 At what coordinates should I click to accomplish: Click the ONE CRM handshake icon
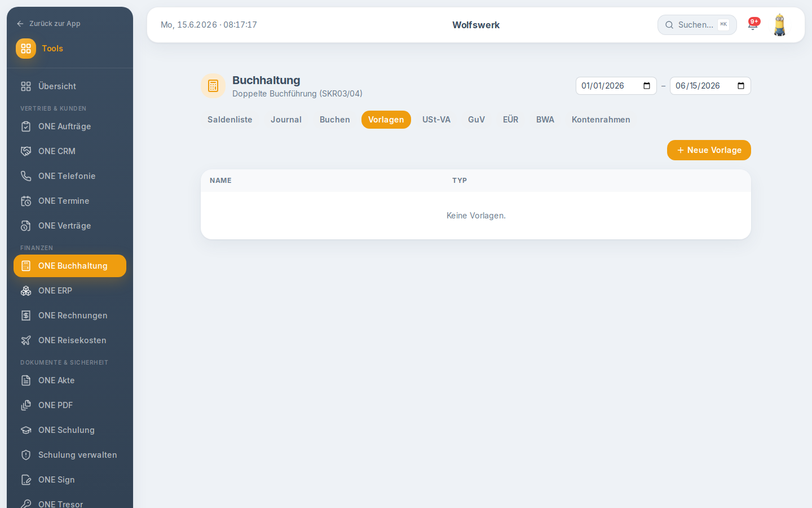pyautogui.click(x=26, y=151)
